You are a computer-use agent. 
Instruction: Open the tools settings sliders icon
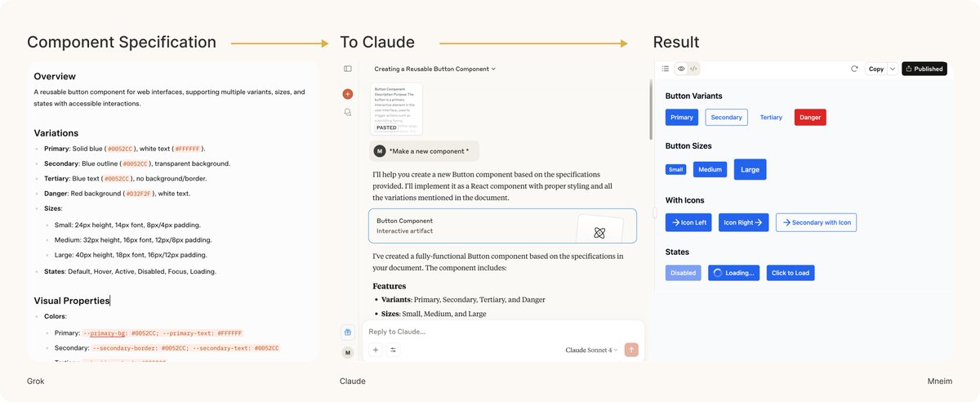click(x=394, y=350)
